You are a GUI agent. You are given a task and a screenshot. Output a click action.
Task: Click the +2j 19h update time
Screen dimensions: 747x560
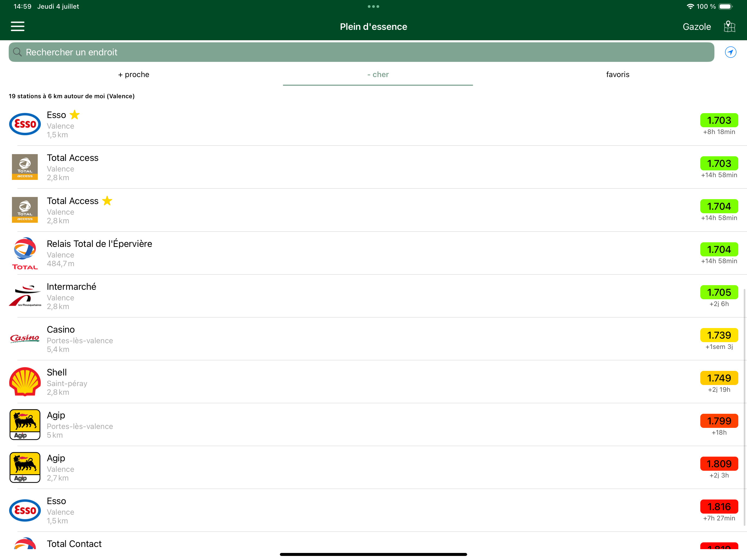tap(719, 390)
